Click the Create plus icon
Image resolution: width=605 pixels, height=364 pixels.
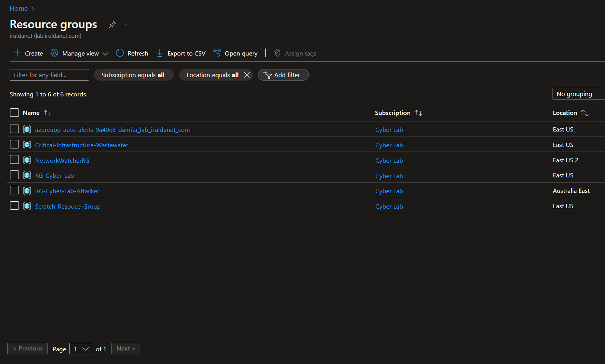tap(17, 53)
